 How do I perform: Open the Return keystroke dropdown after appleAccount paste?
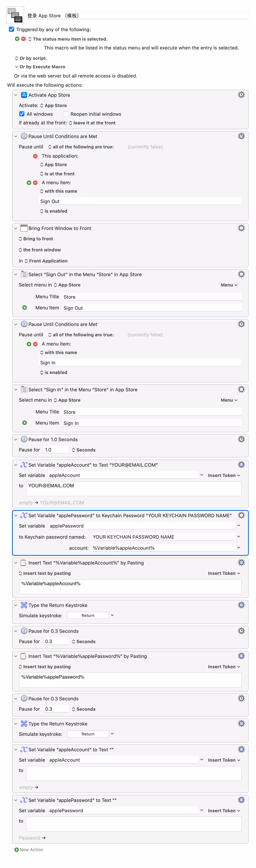[x=112, y=615]
